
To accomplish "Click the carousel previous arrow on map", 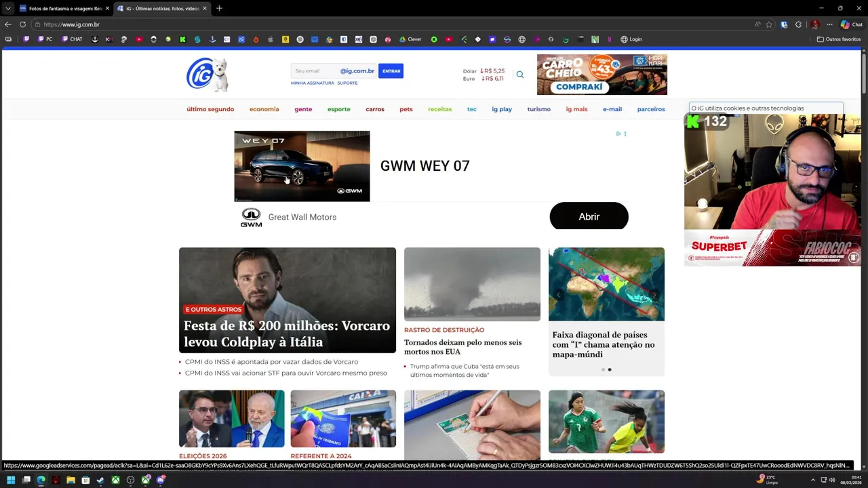I will coord(558,295).
